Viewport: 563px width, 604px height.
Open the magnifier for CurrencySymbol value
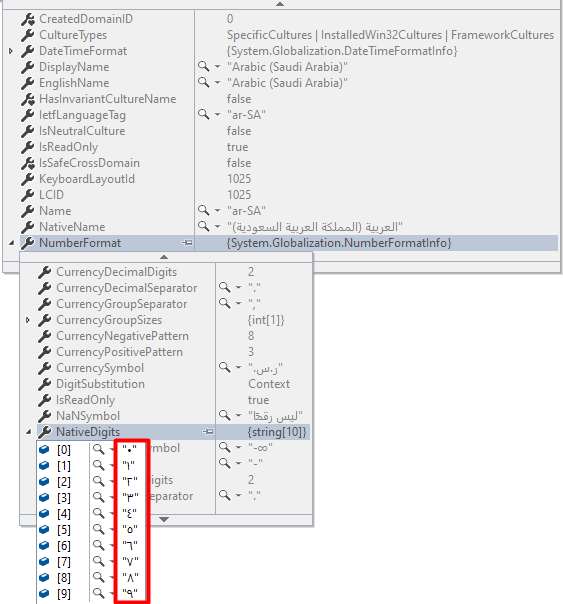point(225,367)
